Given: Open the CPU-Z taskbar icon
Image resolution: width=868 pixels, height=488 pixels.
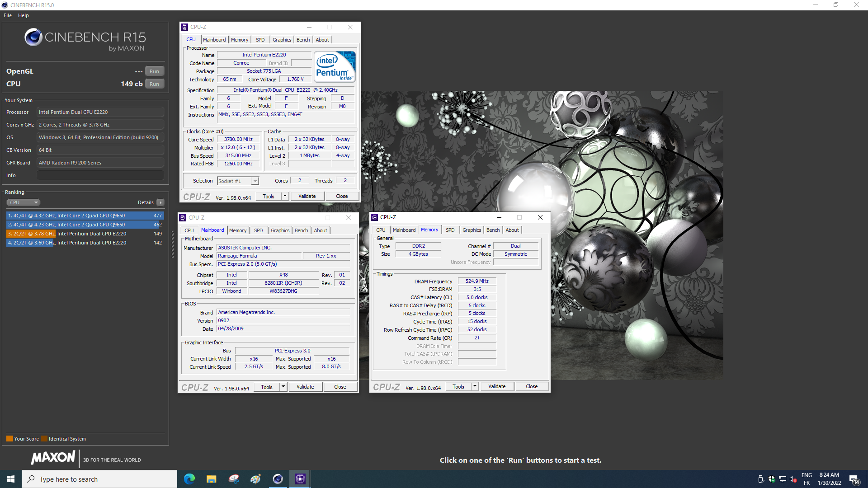Looking at the screenshot, I should click(300, 479).
